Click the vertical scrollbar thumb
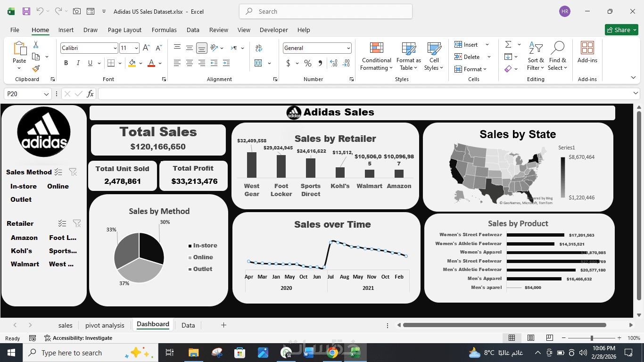This screenshot has height=362, width=644. [x=639, y=205]
